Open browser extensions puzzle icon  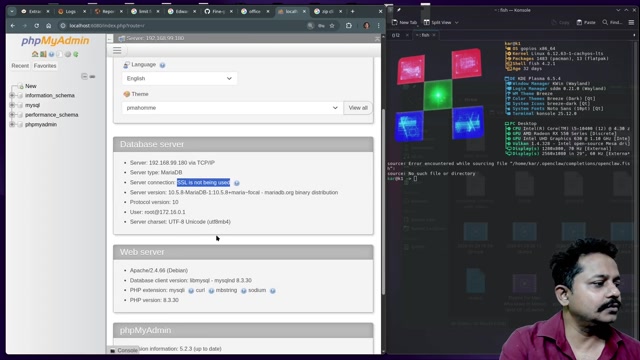[x=349, y=25]
